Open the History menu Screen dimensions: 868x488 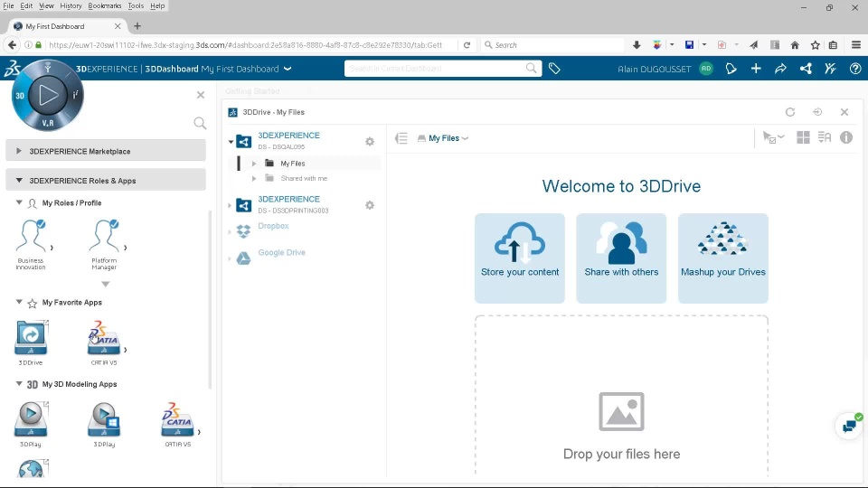(x=71, y=5)
